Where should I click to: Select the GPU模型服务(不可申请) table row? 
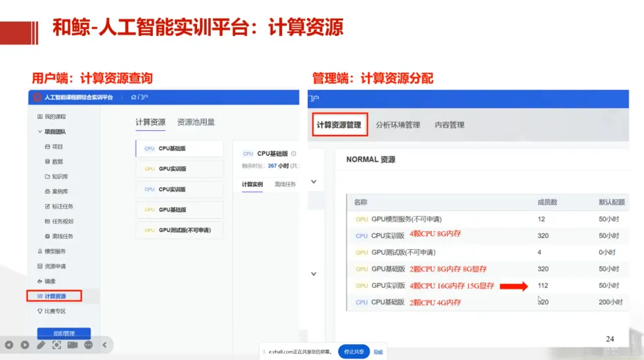tap(488, 219)
